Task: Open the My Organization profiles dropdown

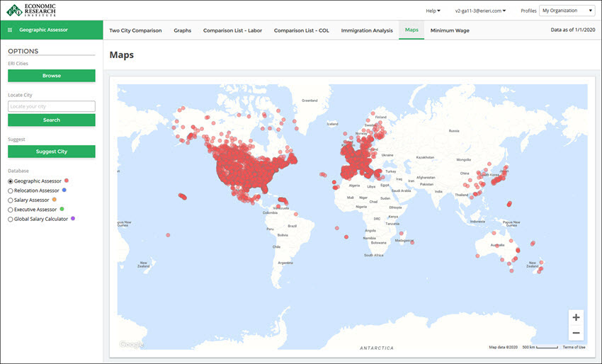Action: coord(569,11)
